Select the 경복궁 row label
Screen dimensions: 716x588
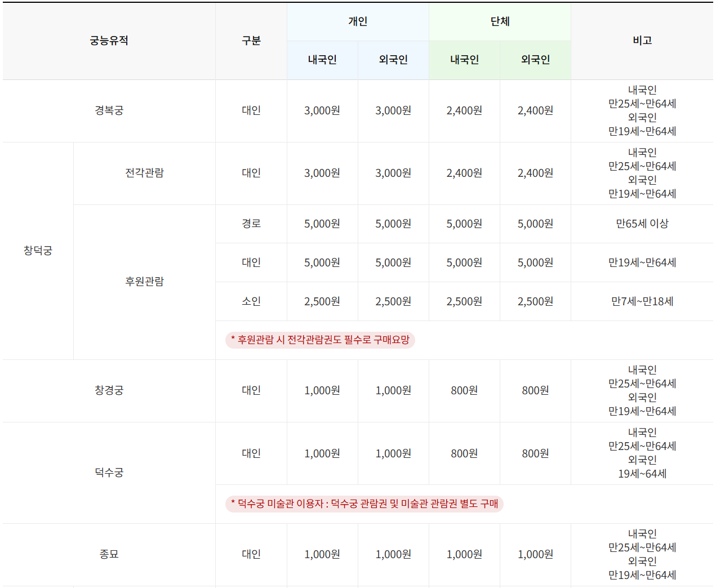[109, 110]
